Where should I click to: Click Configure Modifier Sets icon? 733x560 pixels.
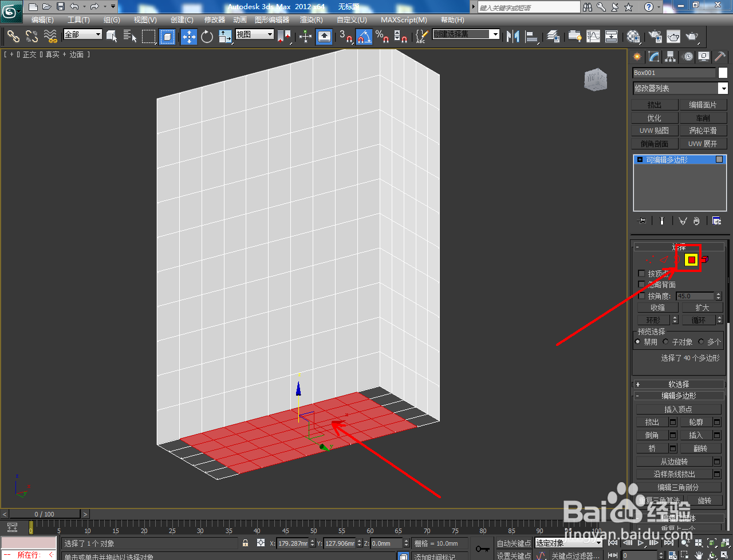coord(716,221)
